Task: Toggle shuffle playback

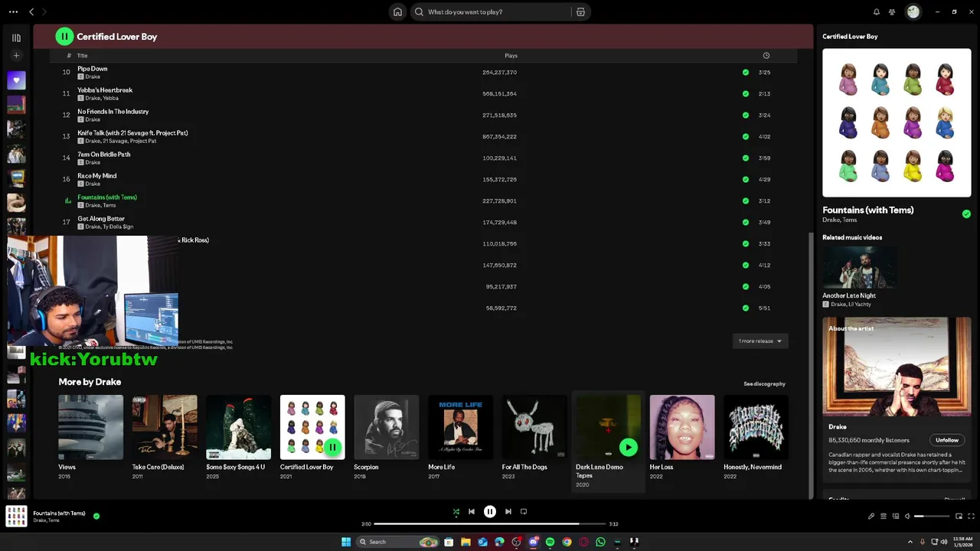Action: (456, 511)
